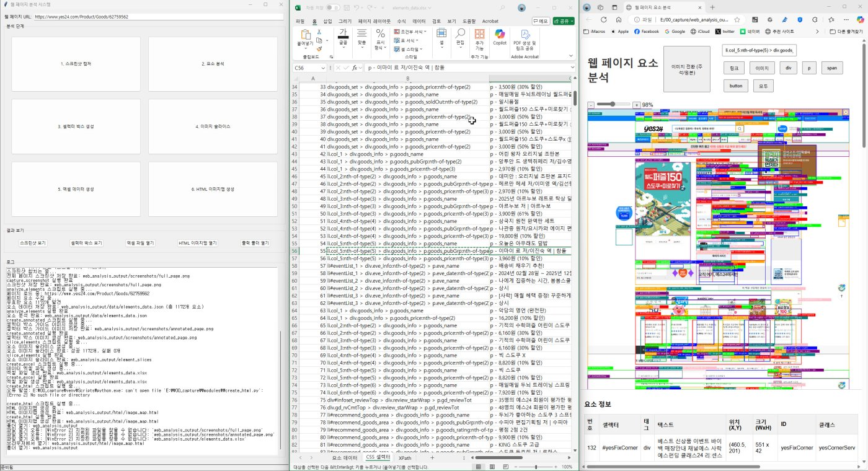
Task: Click the 1. 스크린샷 캡처 button
Action: click(77, 64)
